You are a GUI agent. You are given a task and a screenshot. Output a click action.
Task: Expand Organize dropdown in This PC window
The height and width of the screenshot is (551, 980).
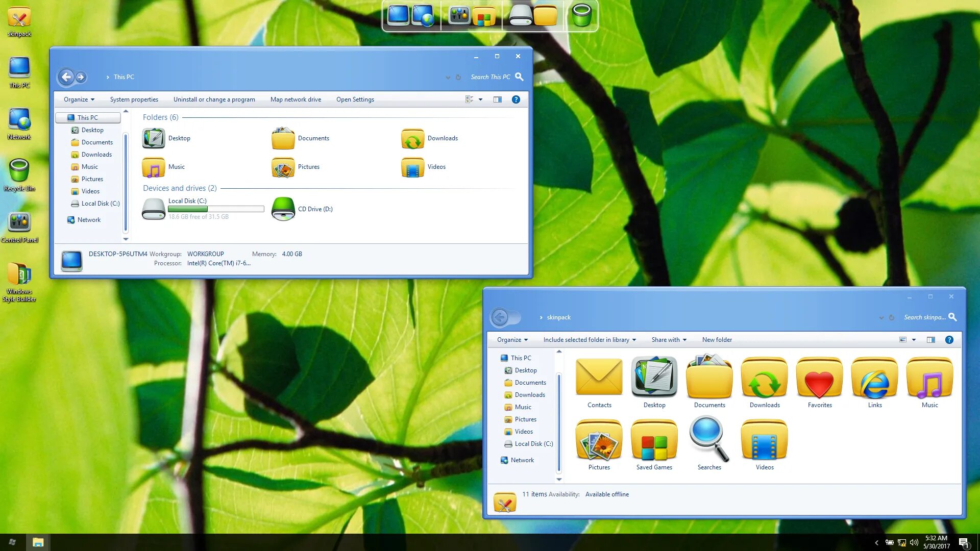(79, 99)
